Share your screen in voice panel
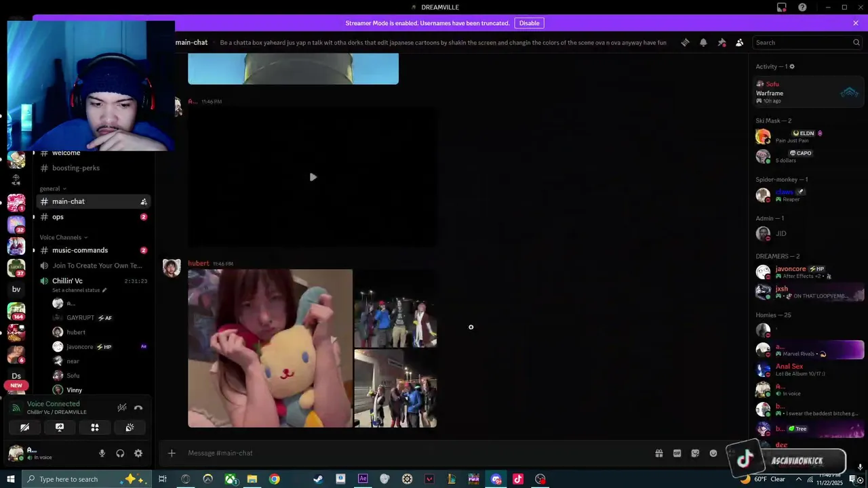868x488 pixels. [60, 427]
